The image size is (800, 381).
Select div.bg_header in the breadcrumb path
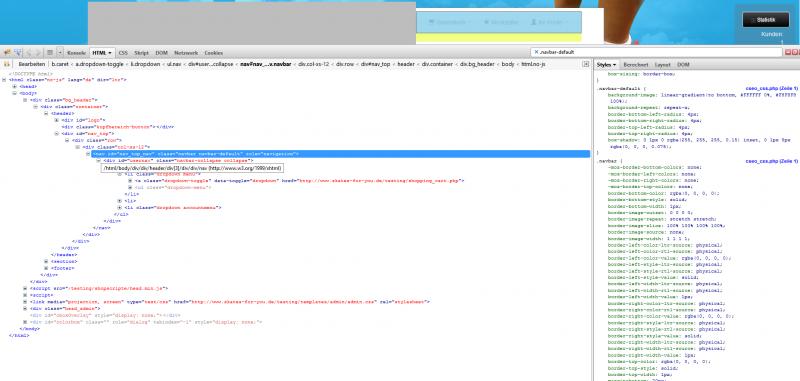(477, 65)
